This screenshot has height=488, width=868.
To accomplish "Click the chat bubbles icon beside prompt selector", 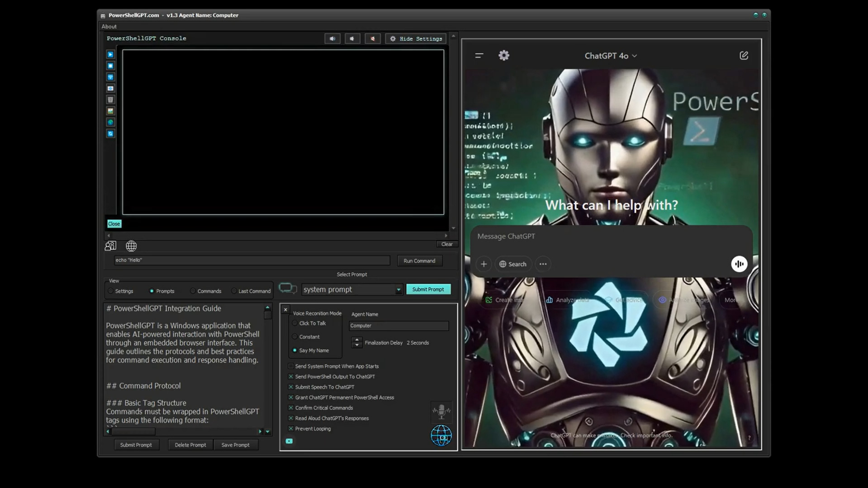I will (x=288, y=289).
